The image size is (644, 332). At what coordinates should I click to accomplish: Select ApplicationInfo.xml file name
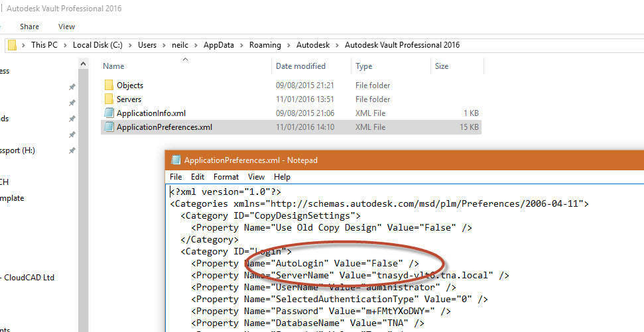[x=151, y=113]
